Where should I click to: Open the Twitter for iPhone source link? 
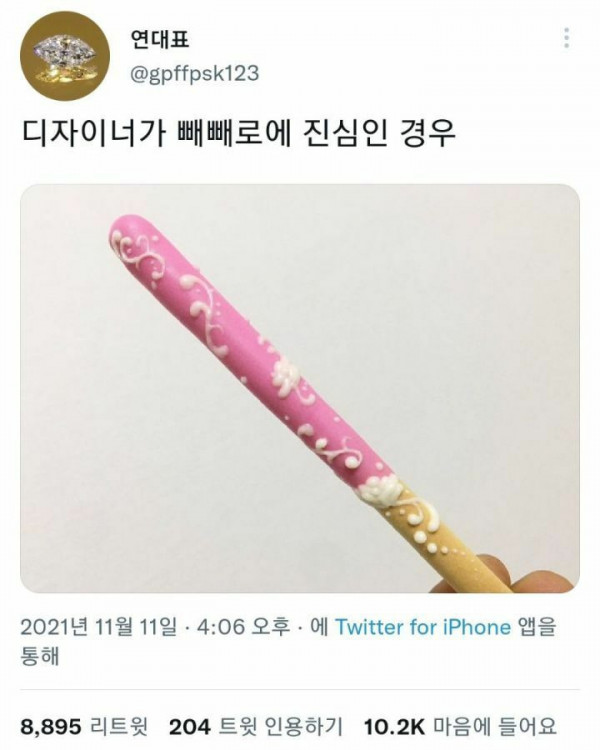422,627
